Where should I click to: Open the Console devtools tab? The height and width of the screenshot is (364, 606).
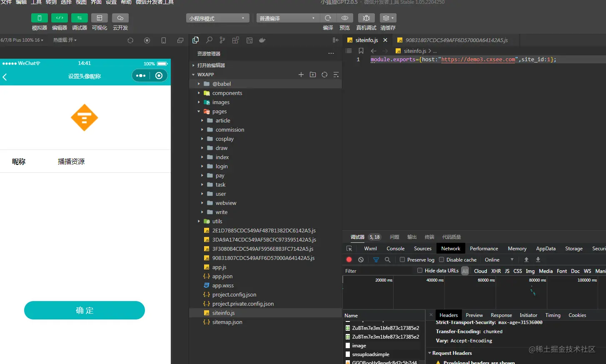pos(396,249)
